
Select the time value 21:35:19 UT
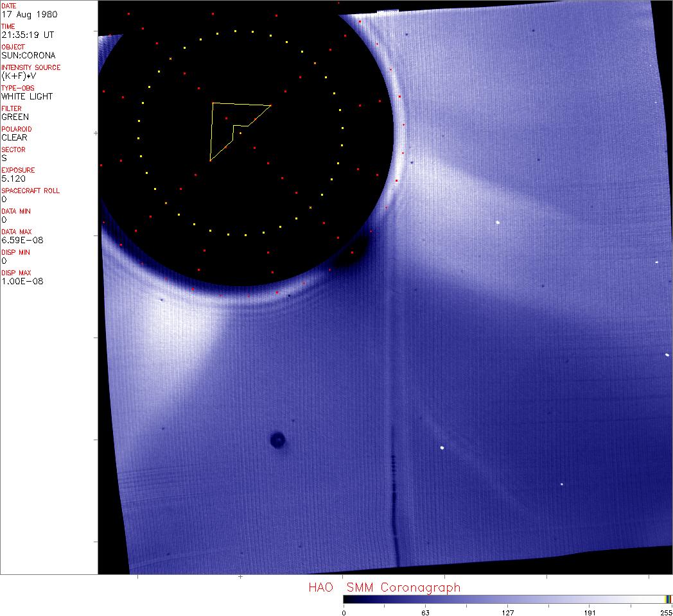coord(22,35)
